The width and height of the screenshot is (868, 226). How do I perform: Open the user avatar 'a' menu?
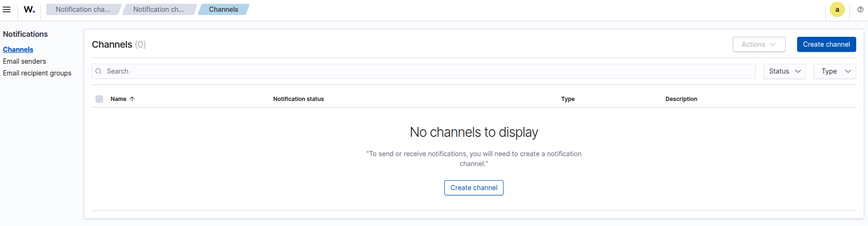pos(837,9)
